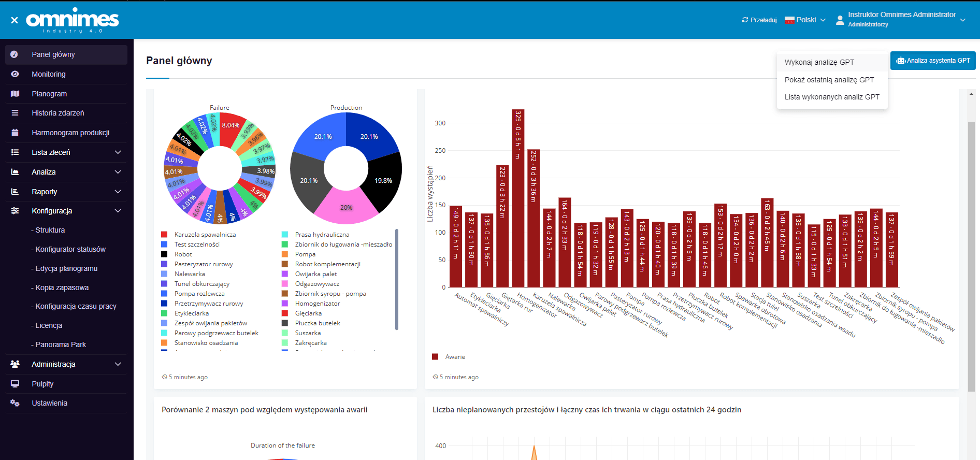980x460 pixels.
Task: Click the bar labeled 252 Karuzela spawalnicza
Action: [x=534, y=218]
